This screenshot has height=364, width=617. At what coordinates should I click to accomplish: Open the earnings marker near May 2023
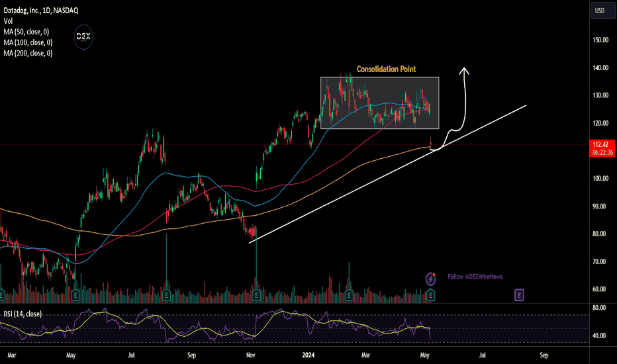click(75, 295)
